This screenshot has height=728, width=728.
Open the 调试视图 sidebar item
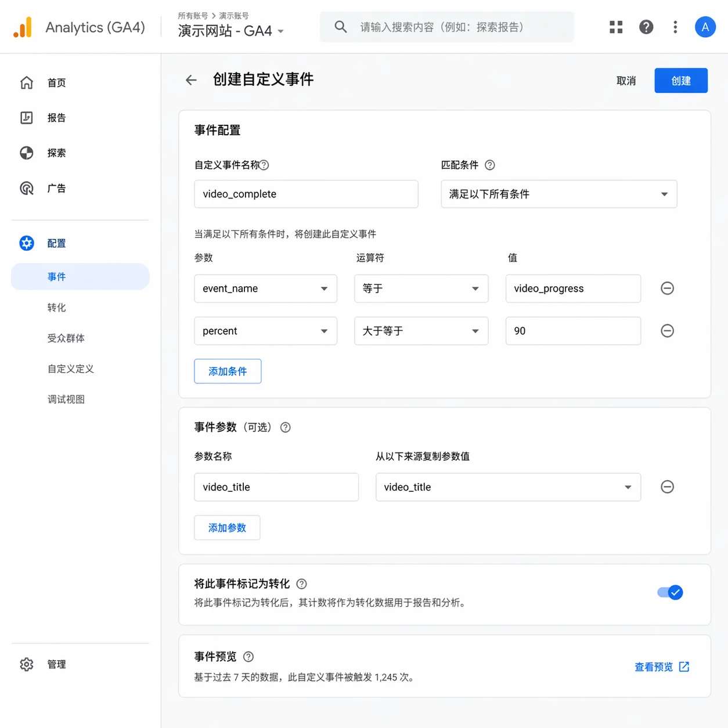[x=66, y=399]
